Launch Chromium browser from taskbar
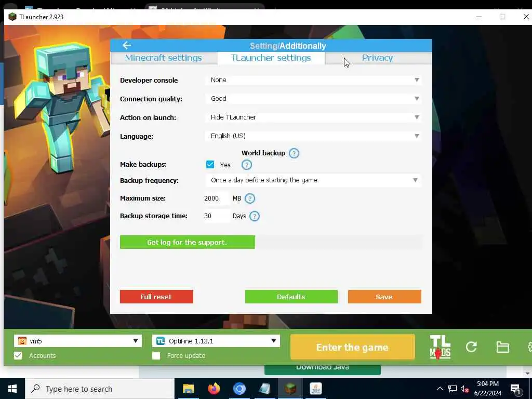The image size is (532, 399). click(x=239, y=389)
